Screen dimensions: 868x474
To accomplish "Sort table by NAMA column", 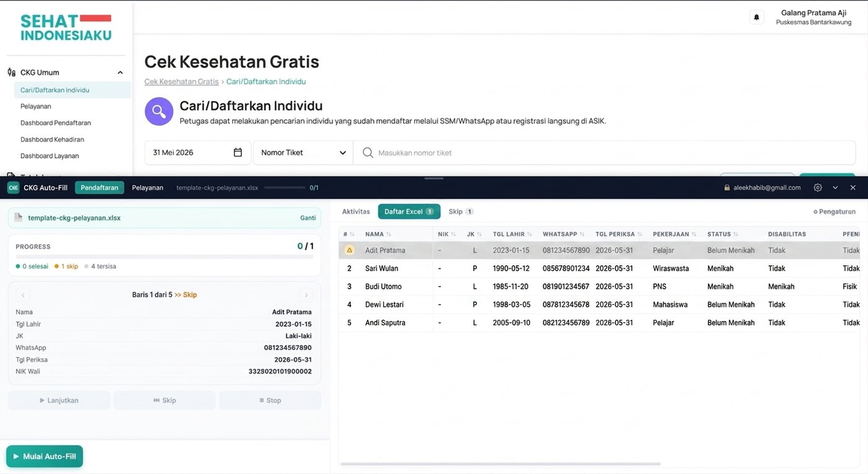I will click(x=378, y=234).
